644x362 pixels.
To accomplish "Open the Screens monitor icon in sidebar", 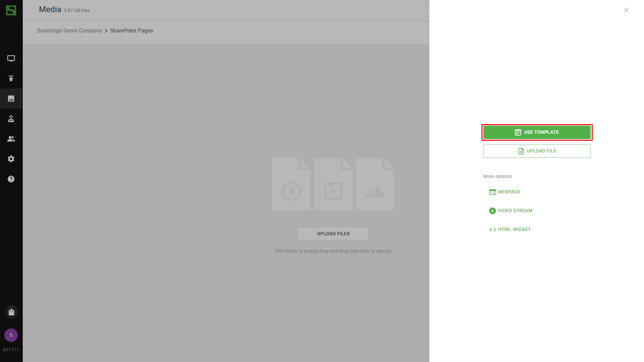I will click(11, 58).
